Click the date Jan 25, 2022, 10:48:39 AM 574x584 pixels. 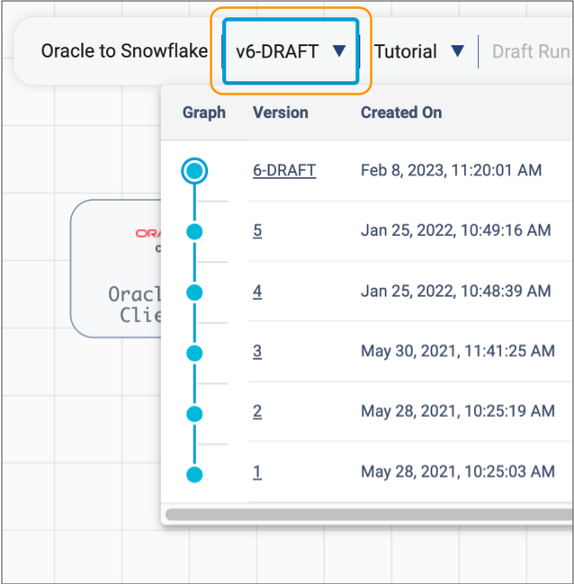pos(456,291)
